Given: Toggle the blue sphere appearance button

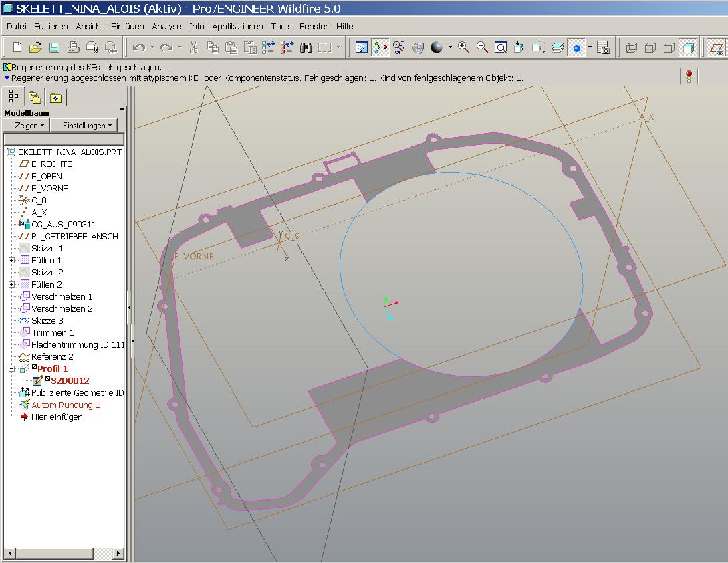Looking at the screenshot, I should (x=576, y=47).
